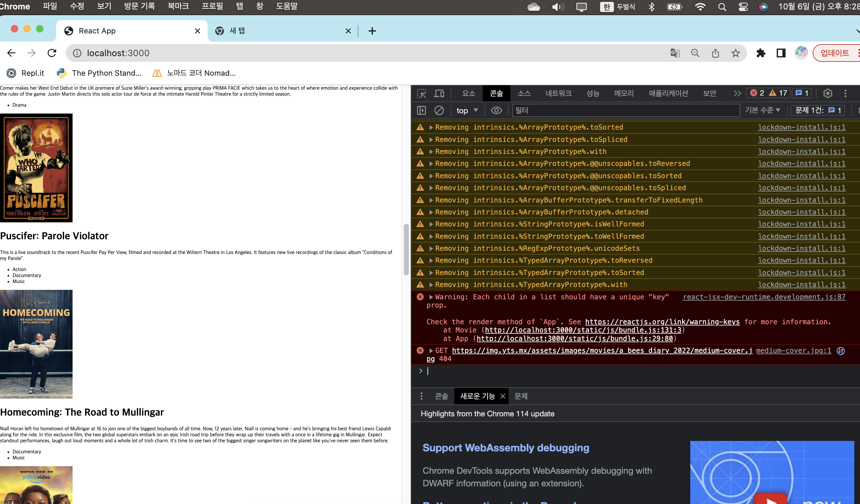Click the inspect element picker icon
This screenshot has width=860, height=504.
pyautogui.click(x=421, y=93)
